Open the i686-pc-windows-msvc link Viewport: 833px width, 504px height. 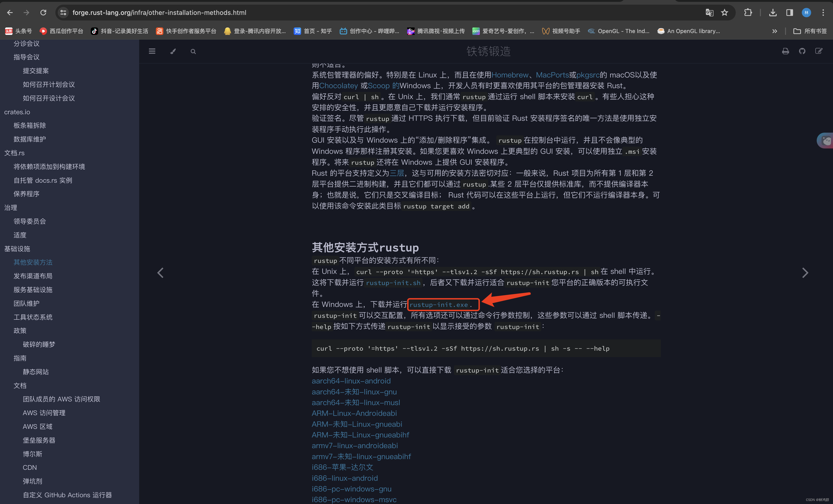tap(354, 499)
